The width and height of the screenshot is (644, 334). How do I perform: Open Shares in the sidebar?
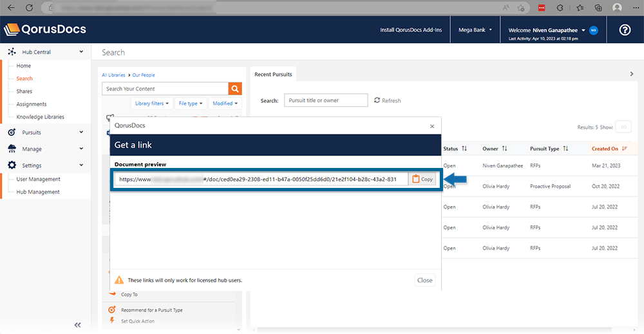(x=24, y=91)
